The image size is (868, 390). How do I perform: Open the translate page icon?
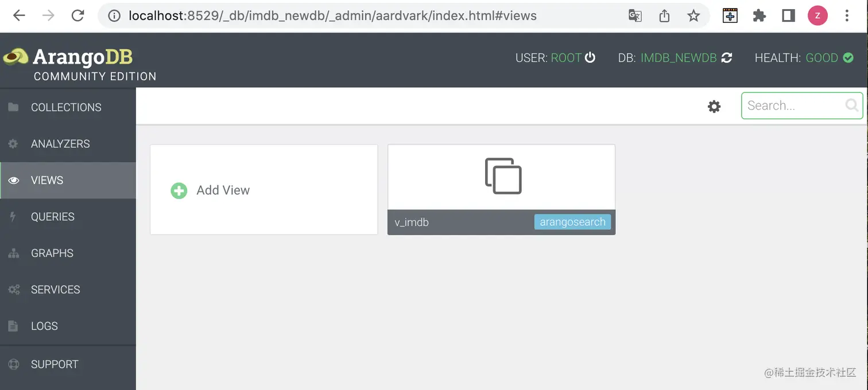pos(635,16)
